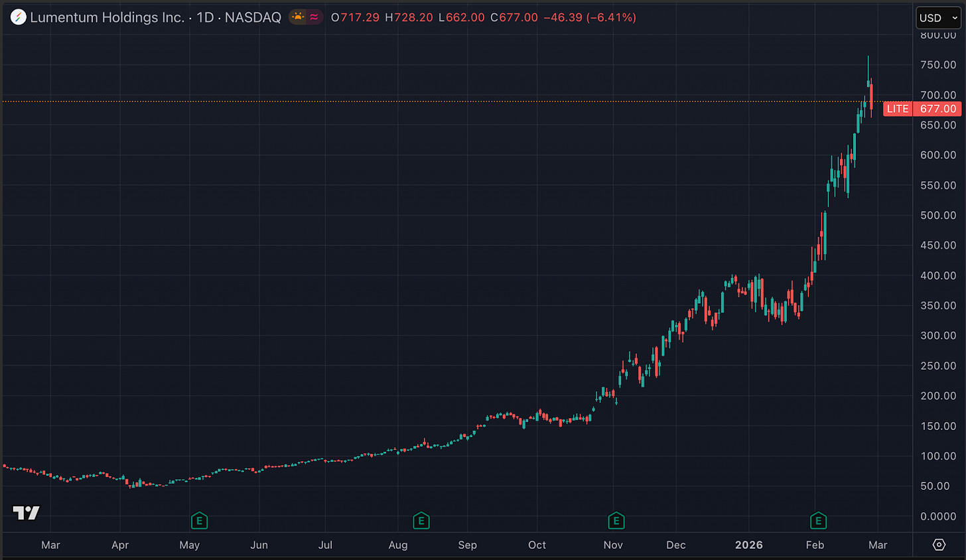Click the pink wavy data-mode icon

tap(314, 17)
